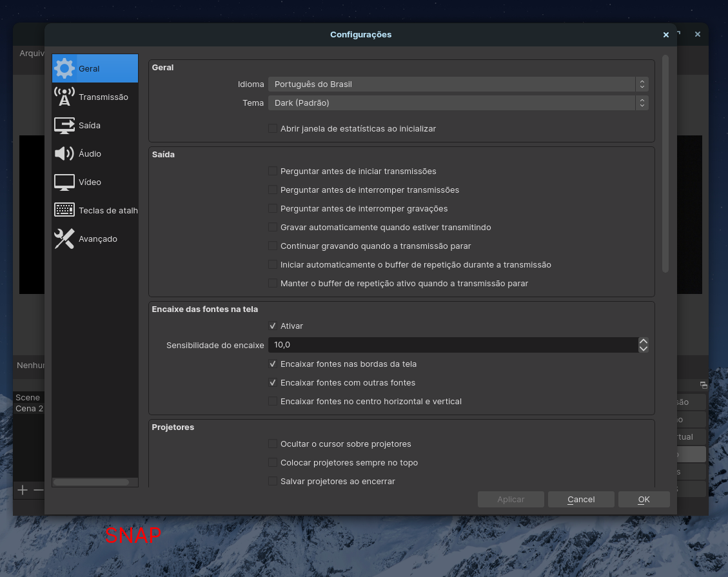The width and height of the screenshot is (728, 577).
Task: Open Arquivo menu in main OBS window
Action: pyautogui.click(x=32, y=54)
